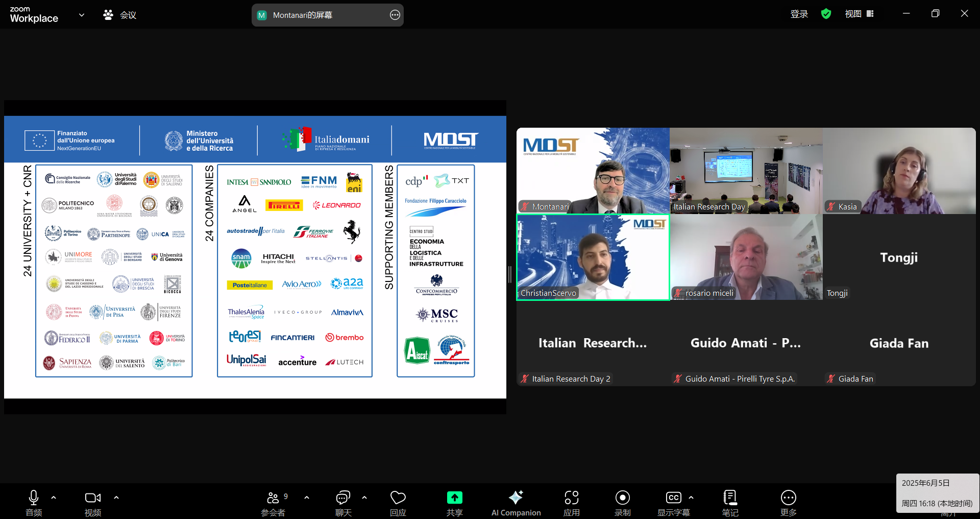Toggle the microphone audio button
Screen dimensions: 980x519
(34, 498)
